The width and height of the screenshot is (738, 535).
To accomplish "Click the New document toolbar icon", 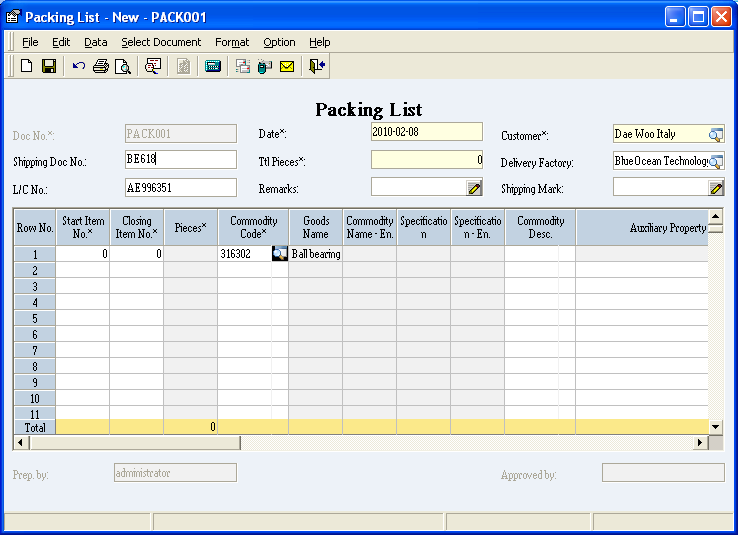I will click(27, 67).
